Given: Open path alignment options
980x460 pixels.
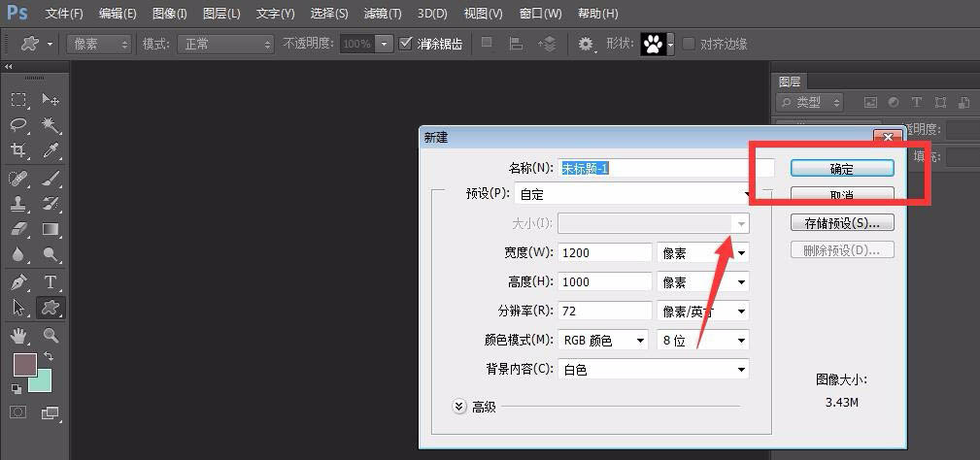Looking at the screenshot, I should [517, 44].
